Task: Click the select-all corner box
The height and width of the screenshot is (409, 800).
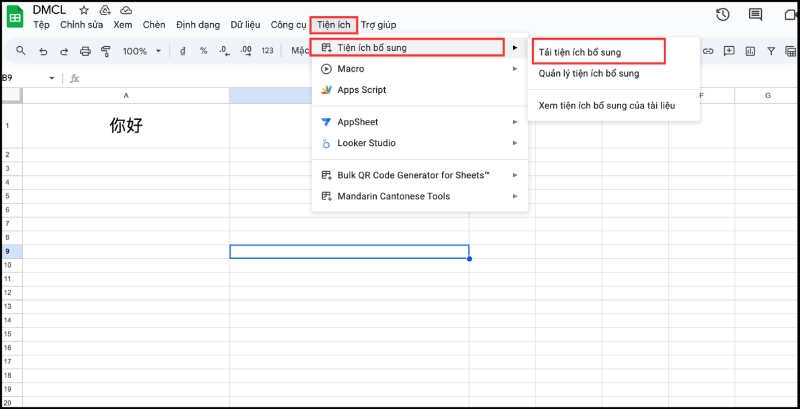Action: coord(11,95)
